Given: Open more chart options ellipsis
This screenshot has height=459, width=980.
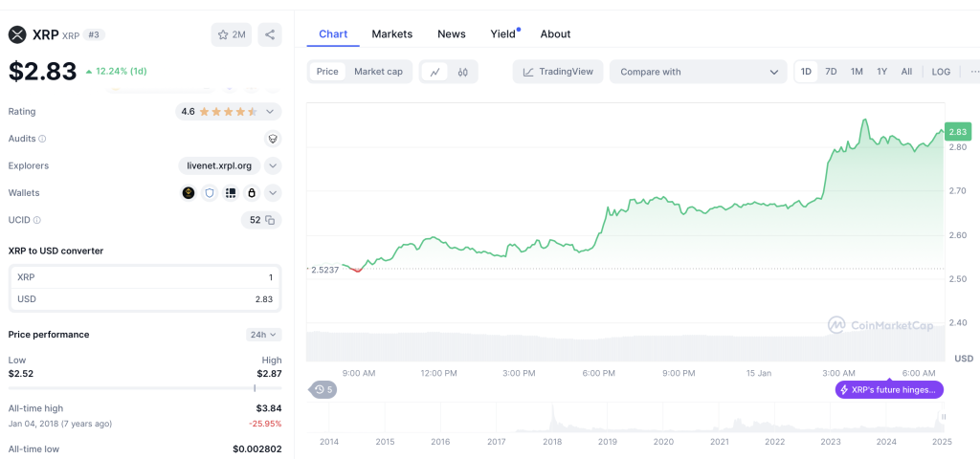Looking at the screenshot, I should tap(974, 72).
